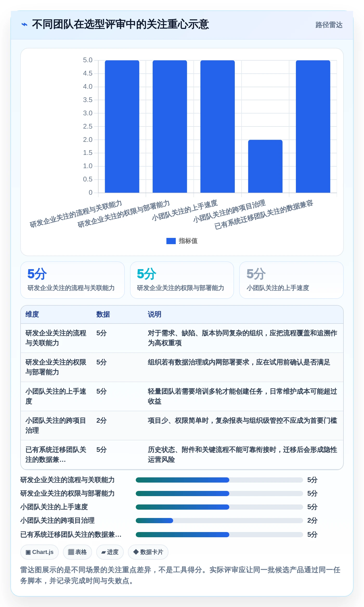Select the 进度 tag chip
364x607 pixels.
pyautogui.click(x=110, y=552)
